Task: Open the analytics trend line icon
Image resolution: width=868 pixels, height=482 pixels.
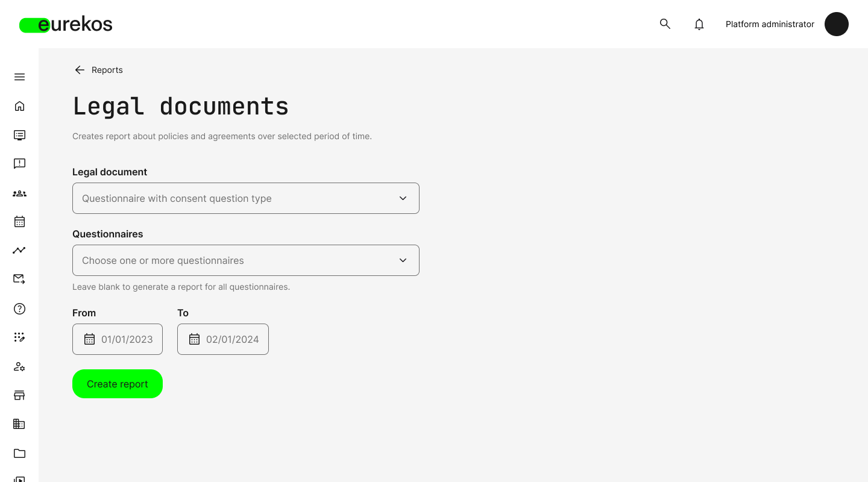Action: click(19, 250)
